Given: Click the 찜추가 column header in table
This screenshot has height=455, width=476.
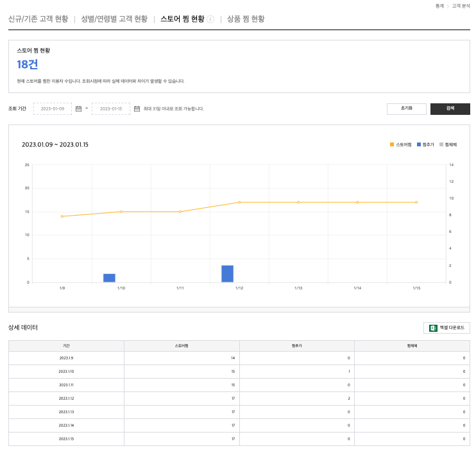Looking at the screenshot, I should [x=296, y=346].
